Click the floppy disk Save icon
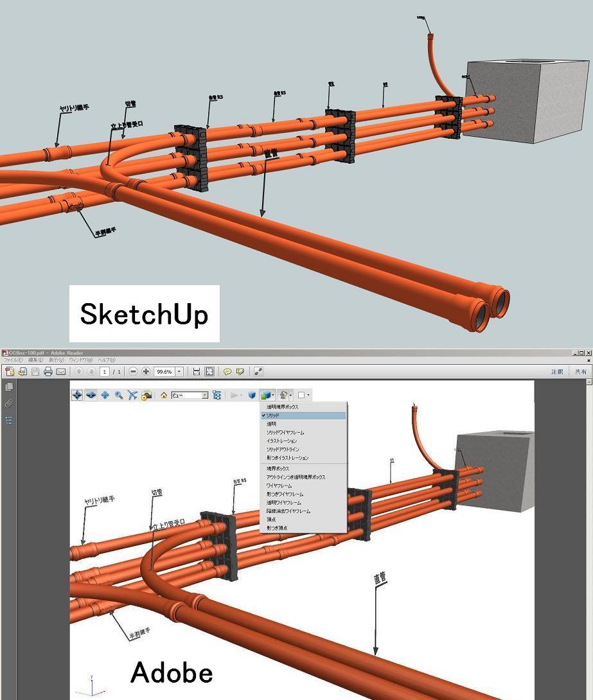Viewport: 593px width, 700px height. click(x=35, y=371)
